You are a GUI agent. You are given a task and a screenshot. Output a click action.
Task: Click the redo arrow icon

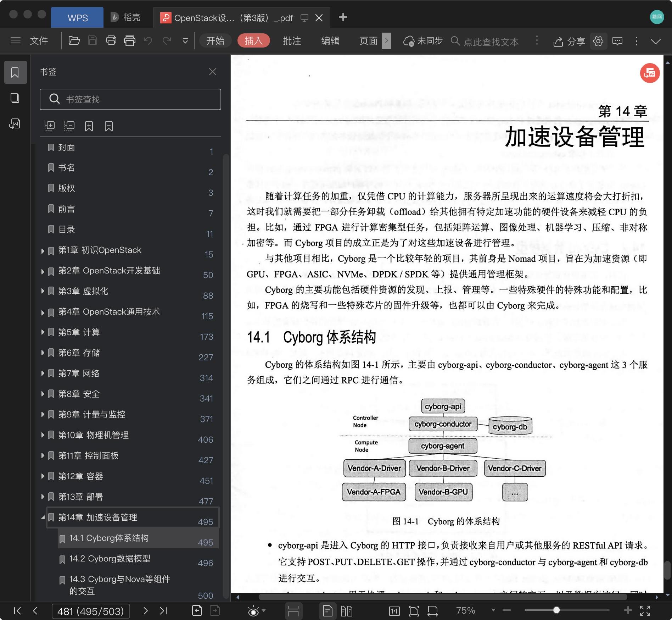click(x=167, y=40)
